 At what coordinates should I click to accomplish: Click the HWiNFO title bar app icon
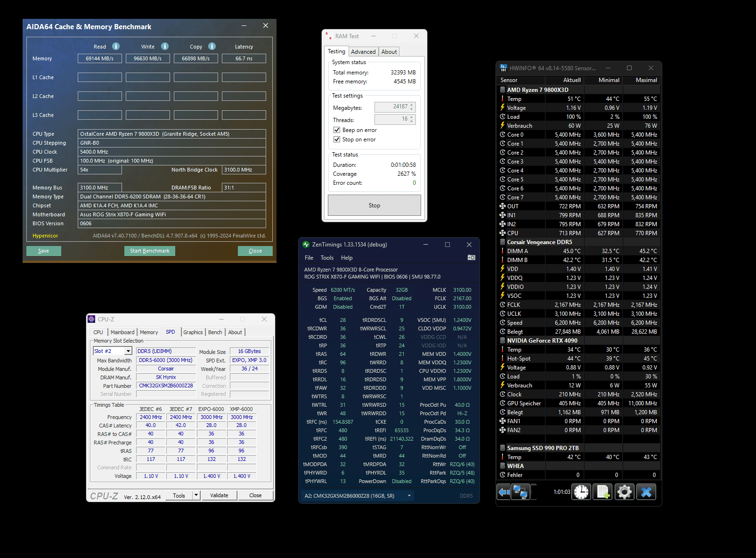click(x=504, y=68)
